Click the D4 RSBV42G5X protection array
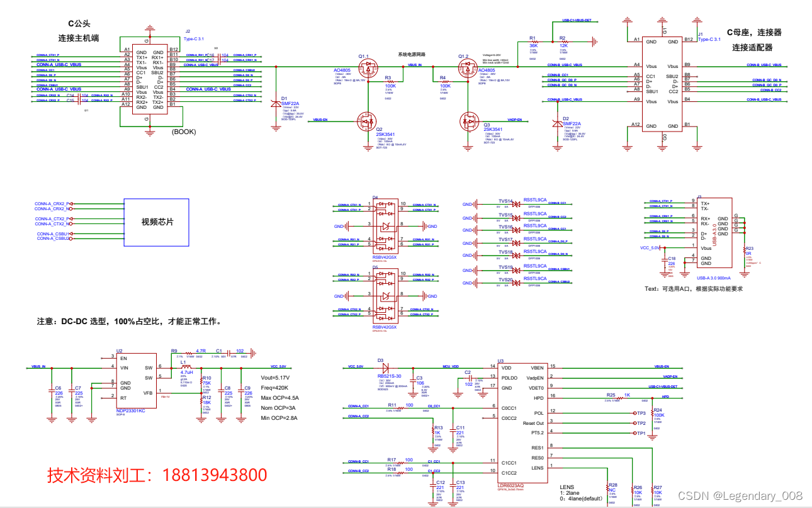Image resolution: width=812 pixels, height=508 pixels. 384,225
